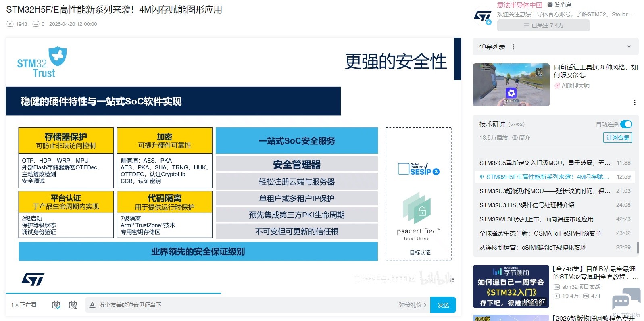Select the current STM32H5F/E playlist entry
Viewport: 644px width, 321px height.
coord(555,177)
